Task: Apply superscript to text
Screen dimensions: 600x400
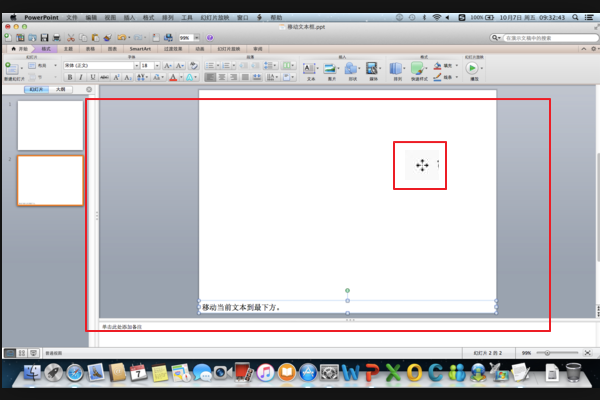Action: 116,77
